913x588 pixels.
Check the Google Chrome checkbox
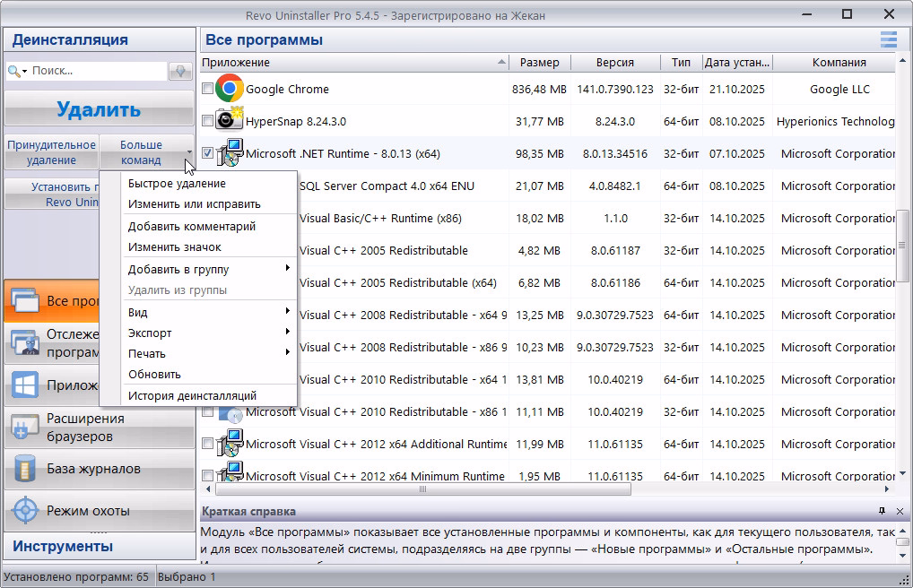point(207,89)
